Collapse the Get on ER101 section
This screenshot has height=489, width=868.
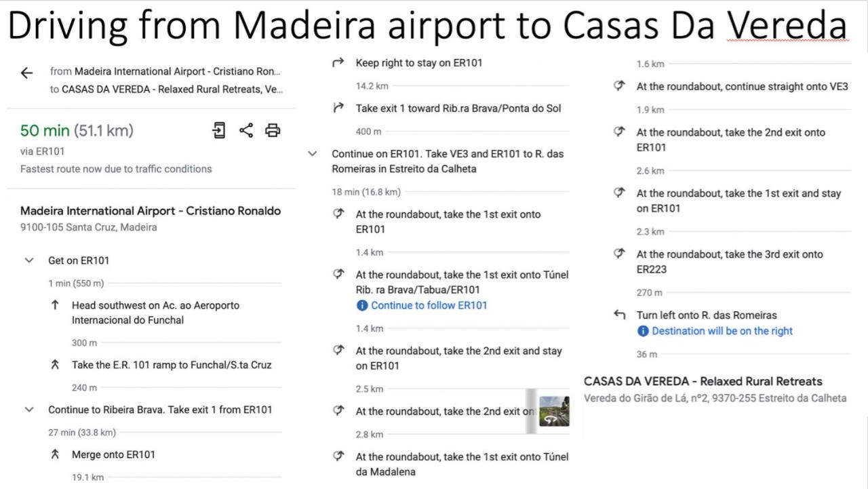click(x=29, y=260)
